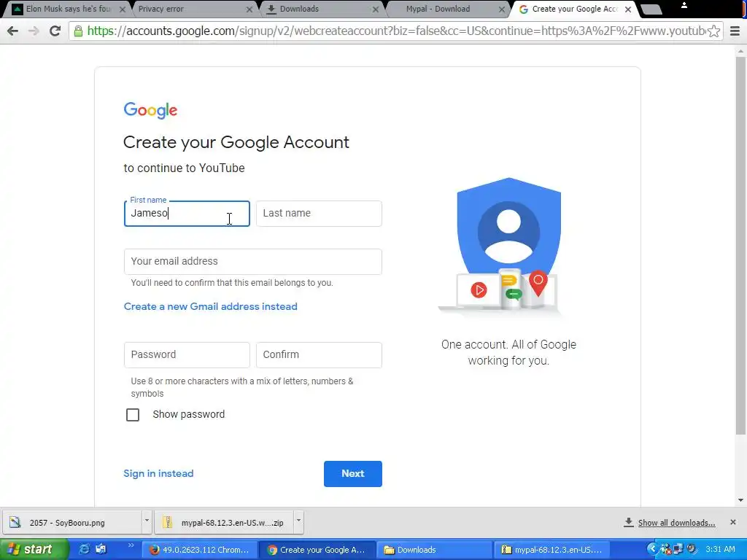Open a new tab with the new-tab button
747x560 pixels.
pyautogui.click(x=651, y=9)
